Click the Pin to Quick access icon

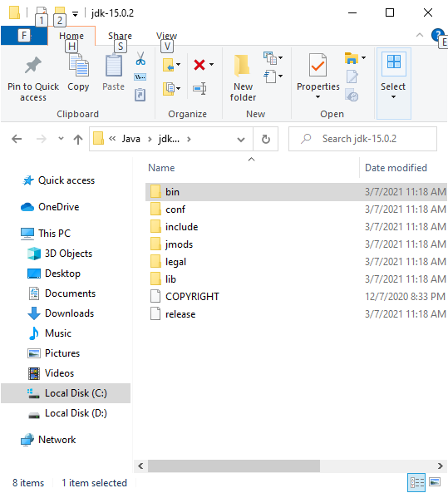(x=33, y=65)
